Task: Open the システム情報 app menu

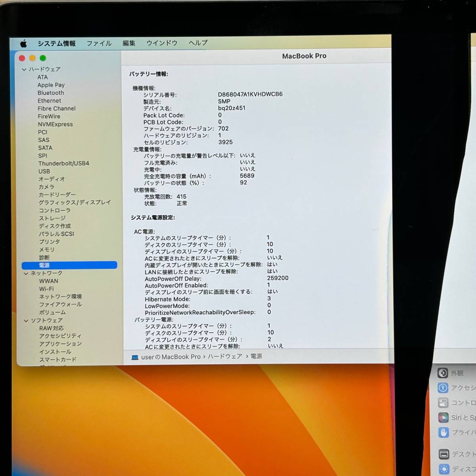Action: 56,43
